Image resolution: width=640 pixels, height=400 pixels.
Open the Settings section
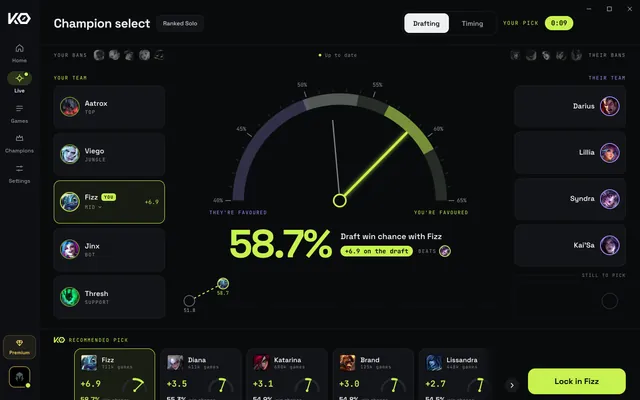[19, 174]
